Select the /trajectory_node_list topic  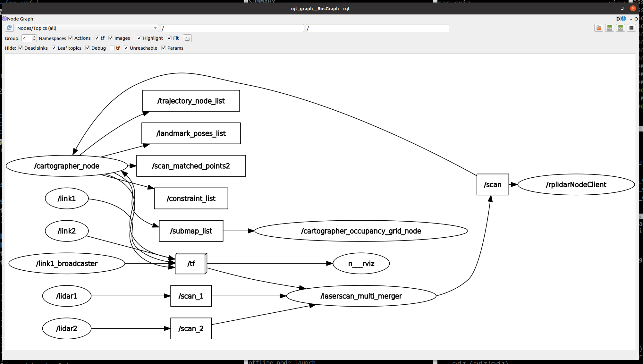click(x=191, y=101)
